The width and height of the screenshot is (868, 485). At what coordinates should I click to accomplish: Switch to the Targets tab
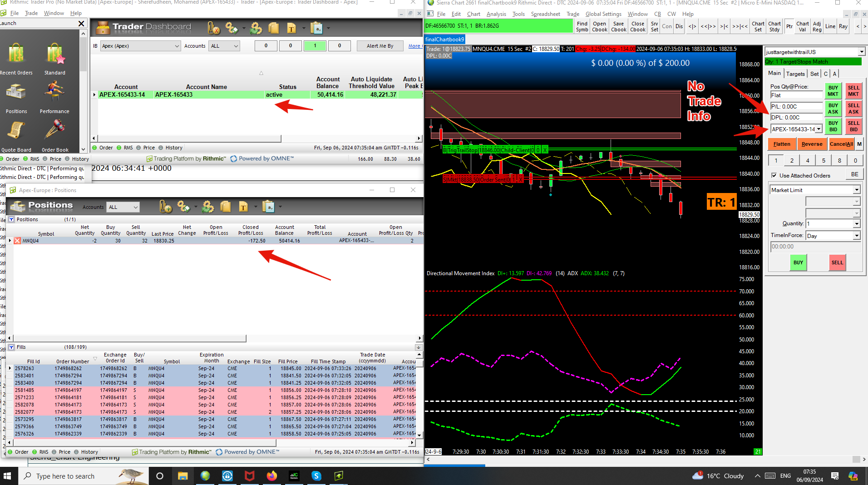click(795, 74)
